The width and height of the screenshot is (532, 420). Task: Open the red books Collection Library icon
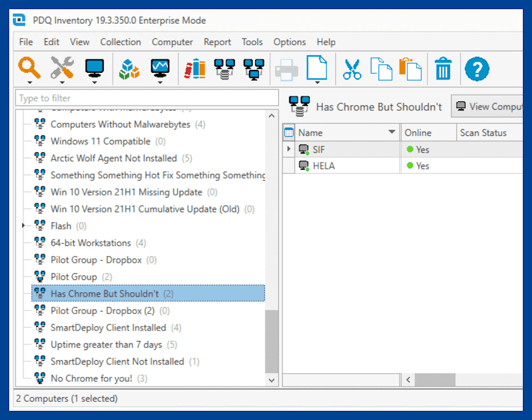(x=195, y=68)
